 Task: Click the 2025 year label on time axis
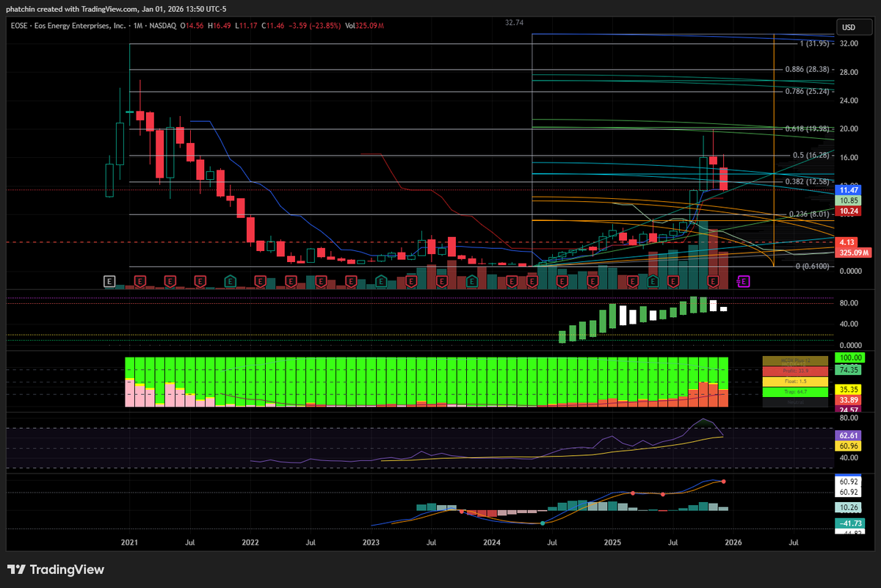613,543
